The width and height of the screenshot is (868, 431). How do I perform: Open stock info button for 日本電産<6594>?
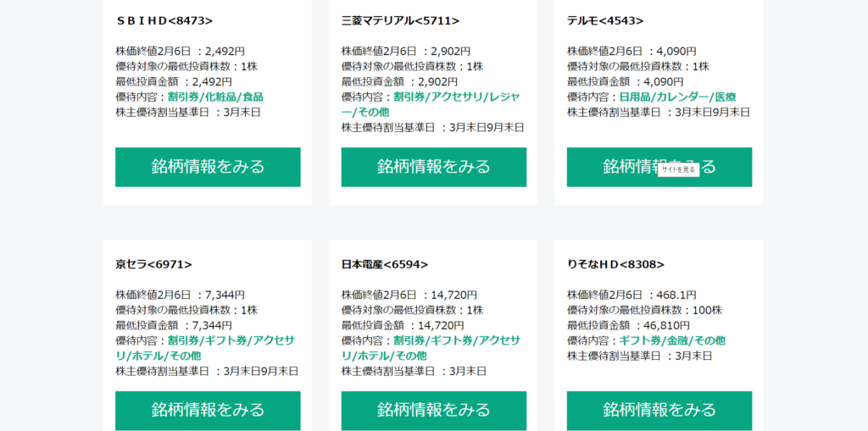point(433,411)
